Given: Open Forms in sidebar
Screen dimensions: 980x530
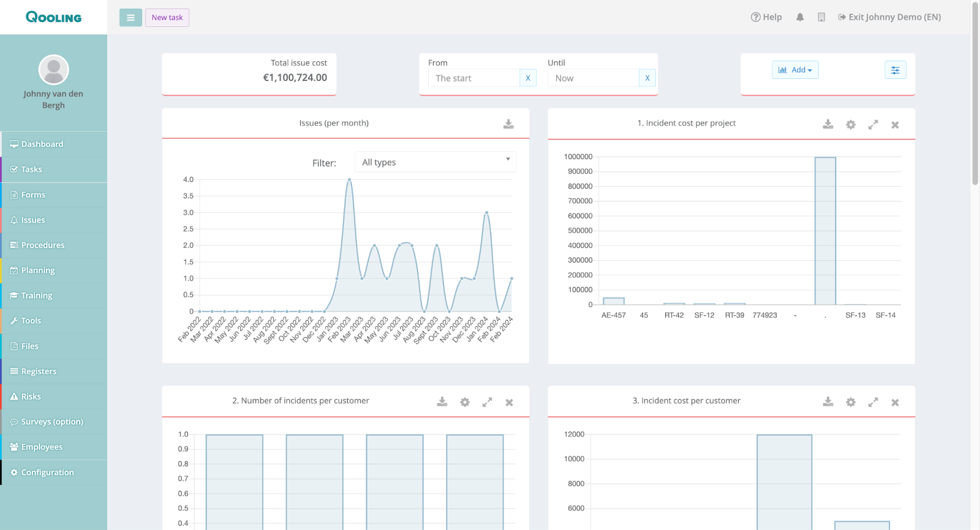Looking at the screenshot, I should (x=54, y=195).
